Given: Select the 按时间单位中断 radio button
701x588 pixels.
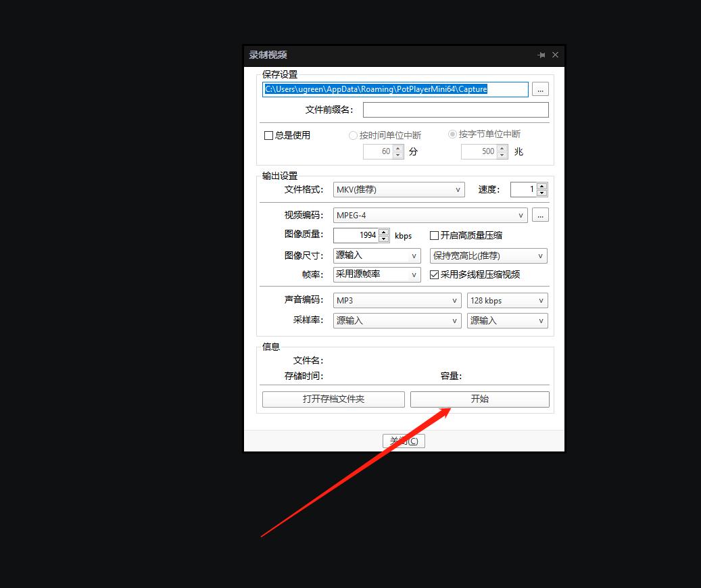Looking at the screenshot, I should [352, 134].
